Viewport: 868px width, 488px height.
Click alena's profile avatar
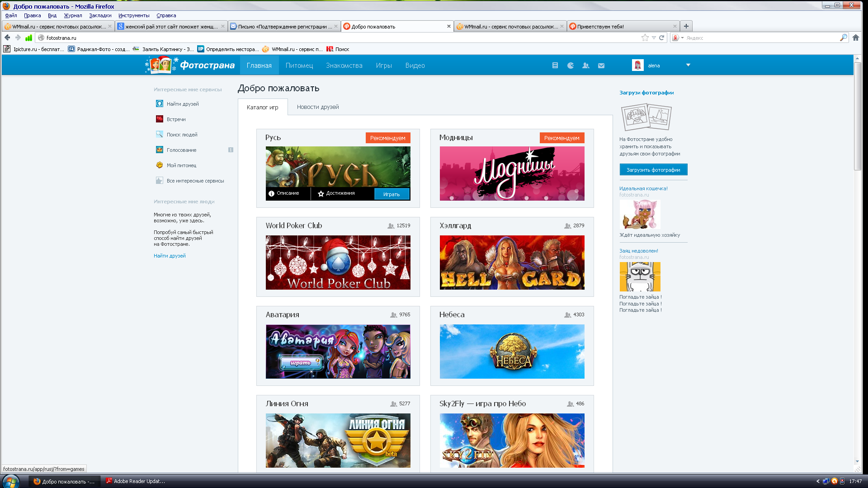pos(638,66)
